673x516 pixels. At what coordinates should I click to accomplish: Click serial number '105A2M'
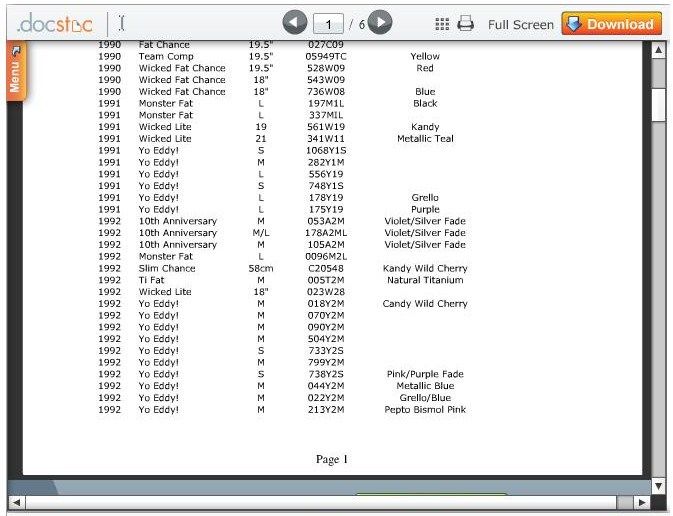(326, 245)
